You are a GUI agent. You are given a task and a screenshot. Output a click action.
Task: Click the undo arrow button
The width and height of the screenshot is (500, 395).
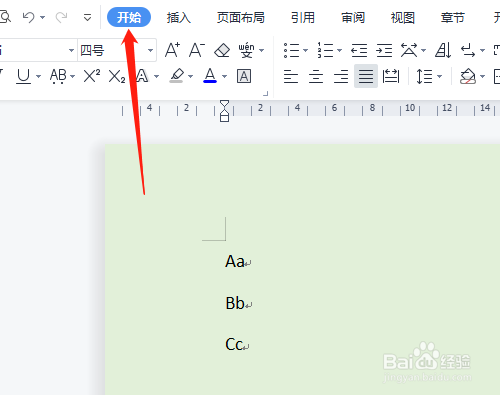click(29, 17)
